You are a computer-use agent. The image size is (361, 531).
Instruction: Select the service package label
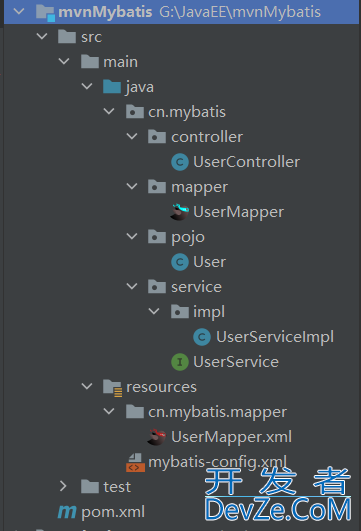(196, 287)
